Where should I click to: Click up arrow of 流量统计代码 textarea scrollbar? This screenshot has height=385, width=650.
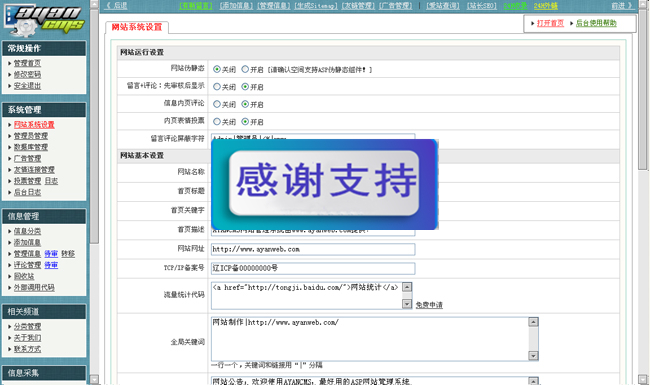click(x=407, y=287)
